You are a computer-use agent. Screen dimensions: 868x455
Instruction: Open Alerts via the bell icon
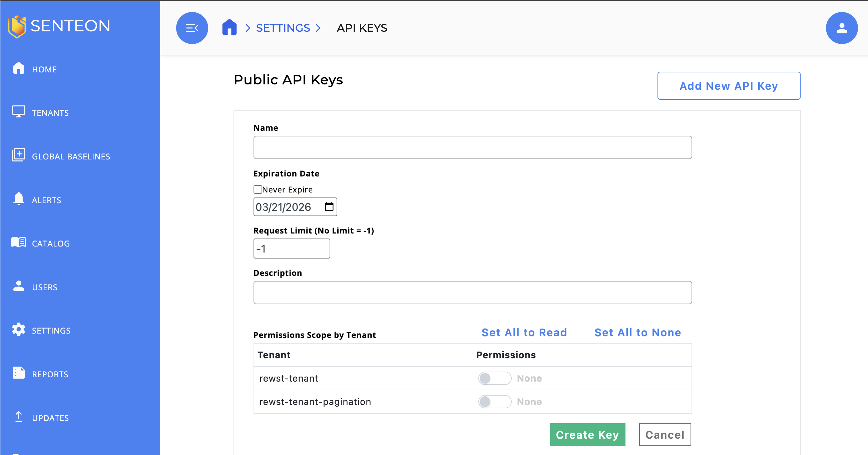point(19,199)
